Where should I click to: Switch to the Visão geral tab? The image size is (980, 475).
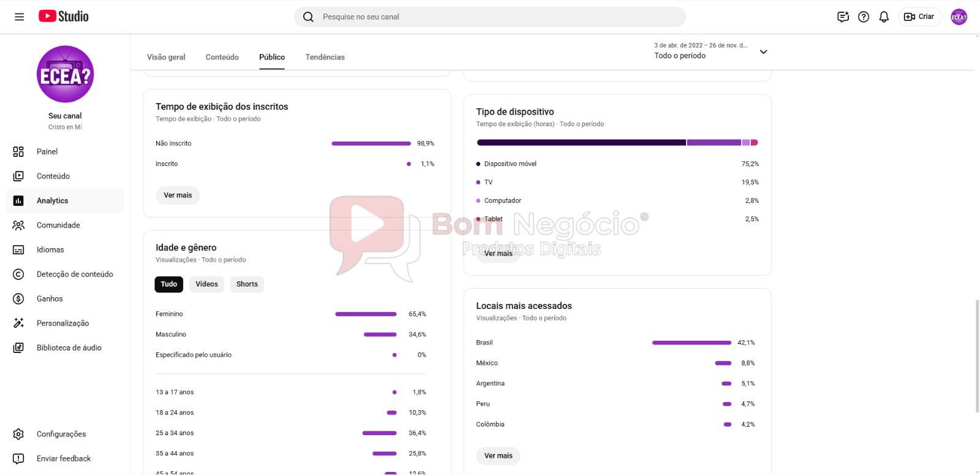166,57
